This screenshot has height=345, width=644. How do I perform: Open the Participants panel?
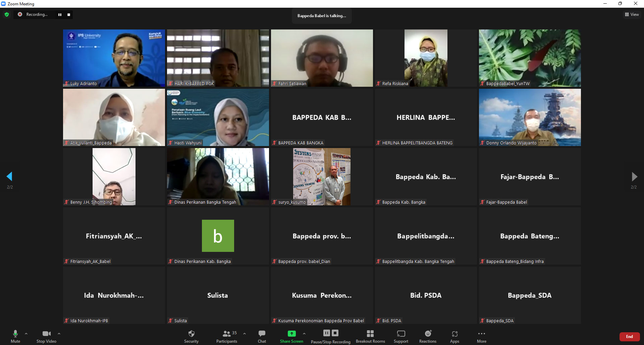227,336
